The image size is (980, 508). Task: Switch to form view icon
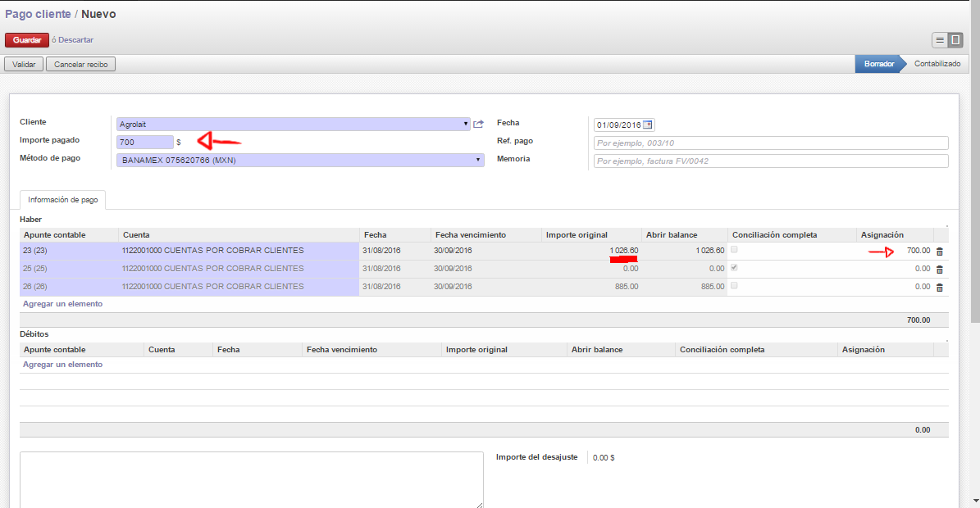[x=955, y=40]
